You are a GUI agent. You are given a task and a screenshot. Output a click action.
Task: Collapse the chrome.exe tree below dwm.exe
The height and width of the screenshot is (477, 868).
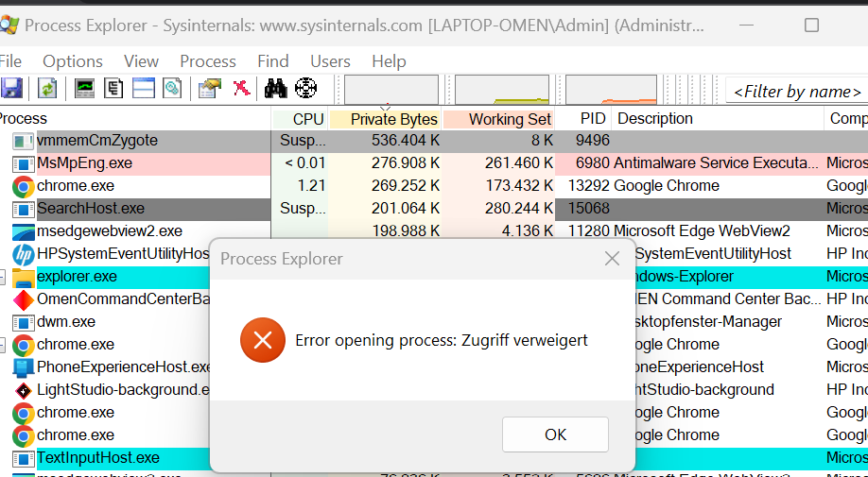point(2,346)
